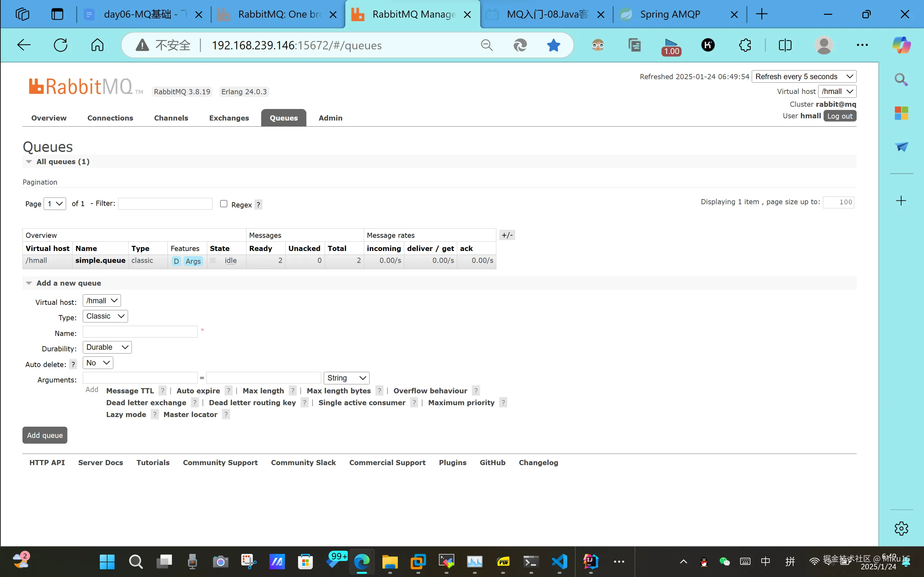Open the simple.queue link
The width and height of the screenshot is (924, 577).
[100, 260]
